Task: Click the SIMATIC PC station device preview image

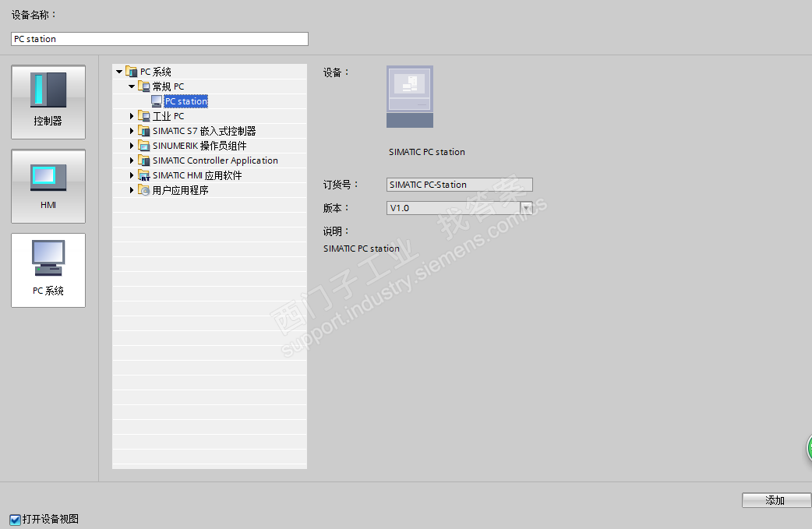Action: (x=410, y=97)
